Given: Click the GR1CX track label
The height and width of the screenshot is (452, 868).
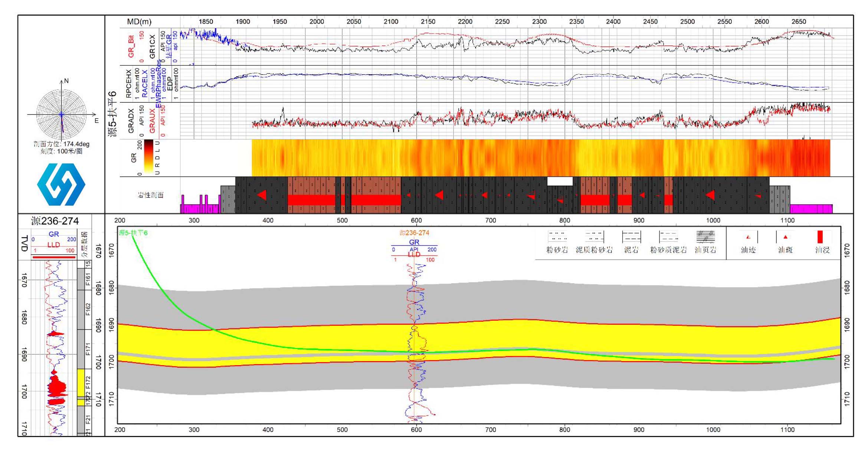Looking at the screenshot, I should pyautogui.click(x=152, y=47).
